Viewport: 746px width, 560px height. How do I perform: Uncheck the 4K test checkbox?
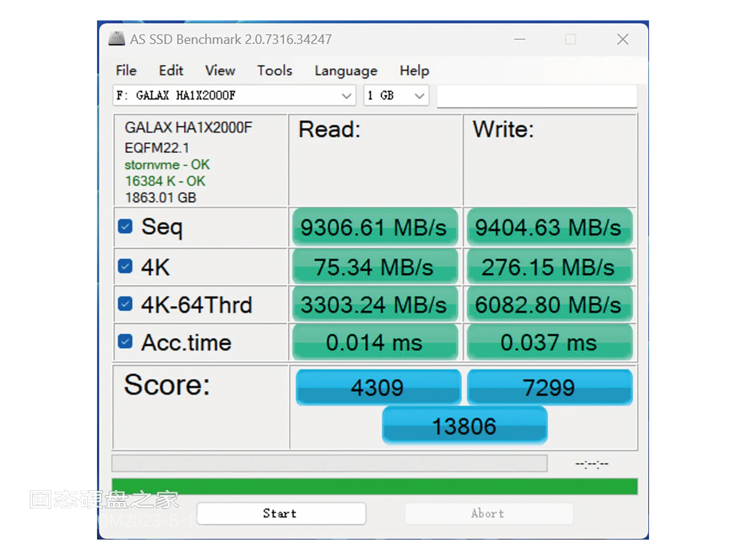click(x=125, y=267)
